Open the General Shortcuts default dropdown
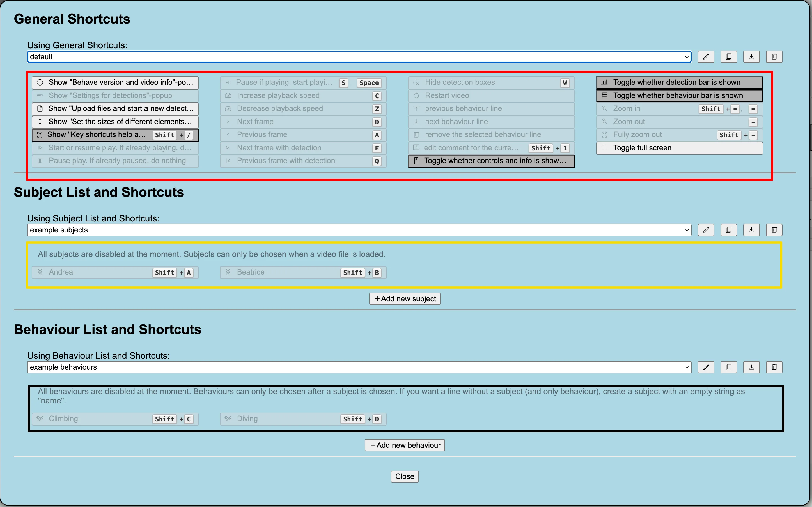The image size is (812, 507). pyautogui.click(x=359, y=57)
